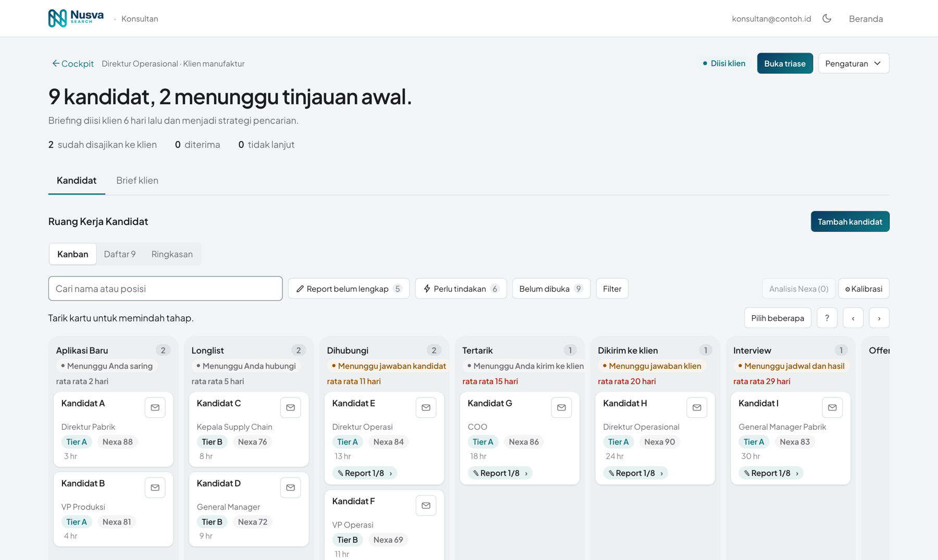Click the Analisis Nexa (0) button

(x=799, y=289)
